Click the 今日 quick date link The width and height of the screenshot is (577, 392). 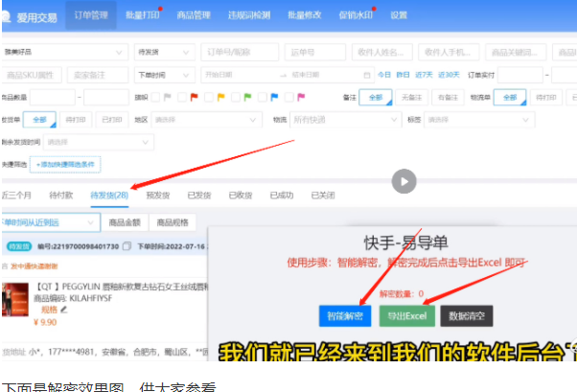click(x=383, y=75)
